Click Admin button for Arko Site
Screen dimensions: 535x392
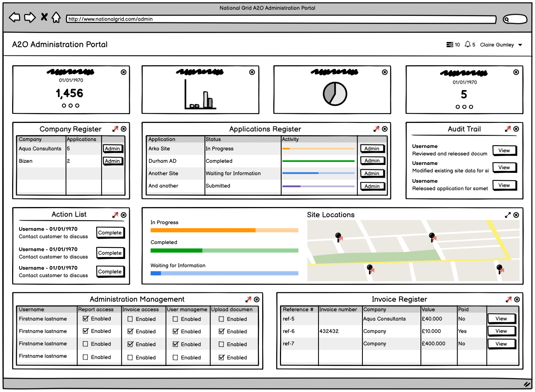point(372,149)
